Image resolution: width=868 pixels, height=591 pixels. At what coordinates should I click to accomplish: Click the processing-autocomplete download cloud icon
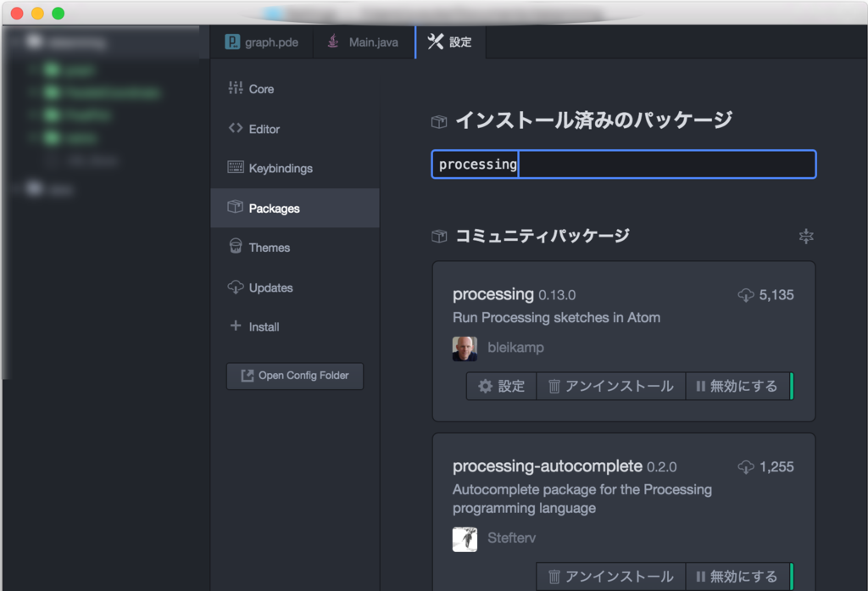click(x=746, y=467)
